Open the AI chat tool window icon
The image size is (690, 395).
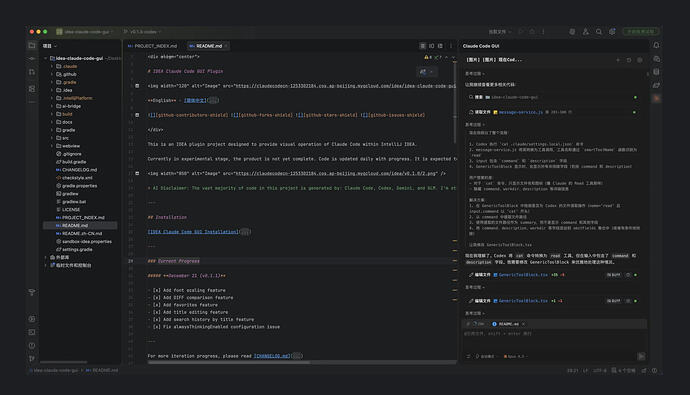tap(656, 59)
